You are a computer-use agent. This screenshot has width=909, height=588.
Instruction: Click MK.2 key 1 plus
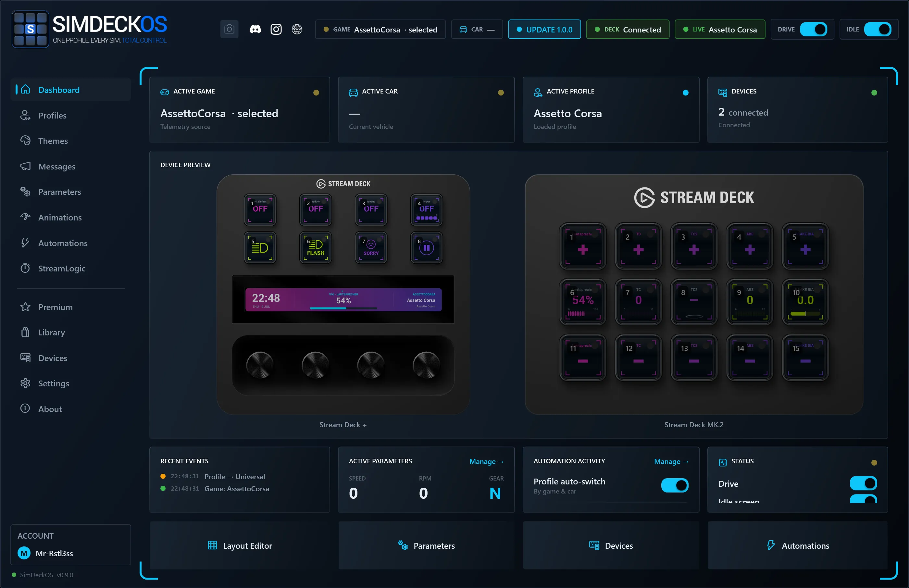pos(583,246)
